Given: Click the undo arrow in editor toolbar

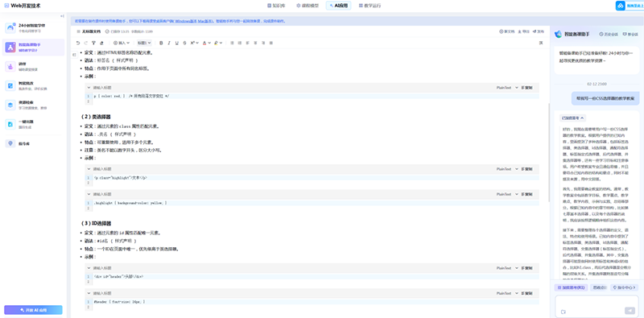Looking at the screenshot, I should coord(78,43).
